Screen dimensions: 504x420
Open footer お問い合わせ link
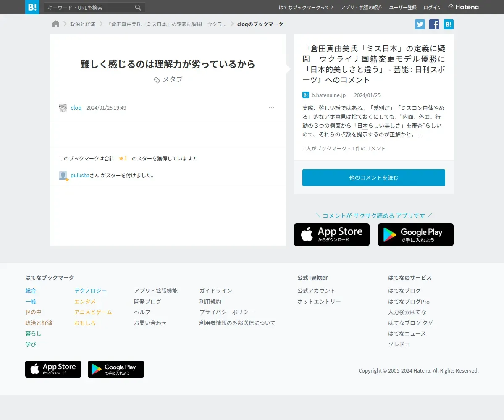pyautogui.click(x=150, y=323)
